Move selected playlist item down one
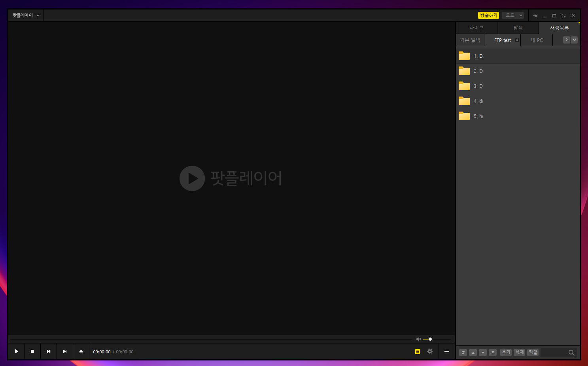 pos(483,353)
